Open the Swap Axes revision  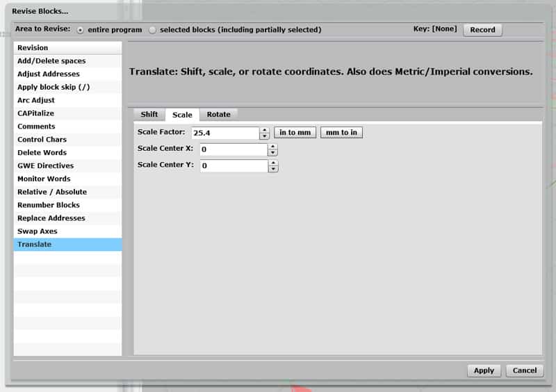coord(38,231)
